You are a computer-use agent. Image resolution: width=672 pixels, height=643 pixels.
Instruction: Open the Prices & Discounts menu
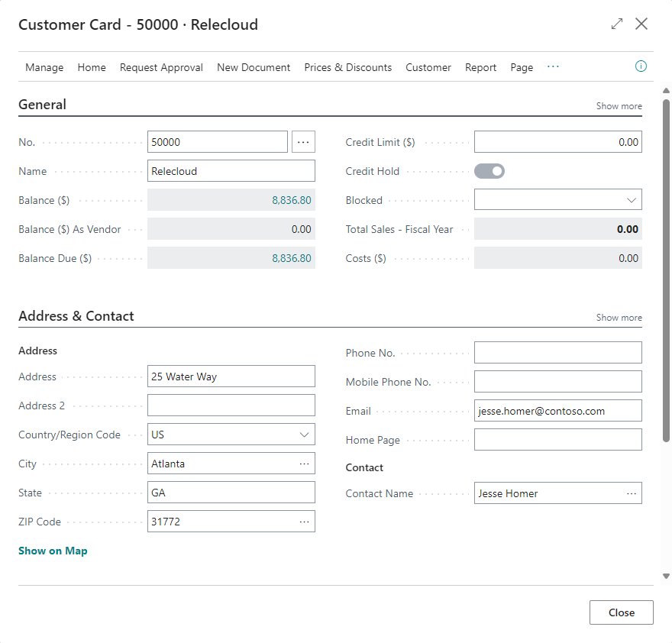pyautogui.click(x=348, y=67)
